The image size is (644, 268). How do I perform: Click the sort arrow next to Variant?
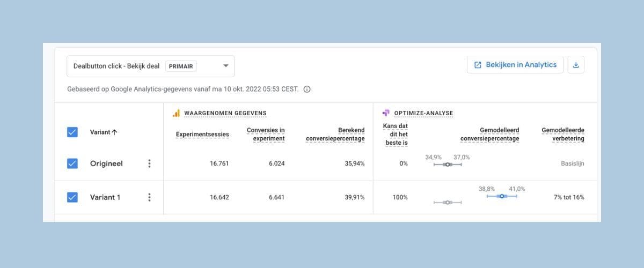114,132
